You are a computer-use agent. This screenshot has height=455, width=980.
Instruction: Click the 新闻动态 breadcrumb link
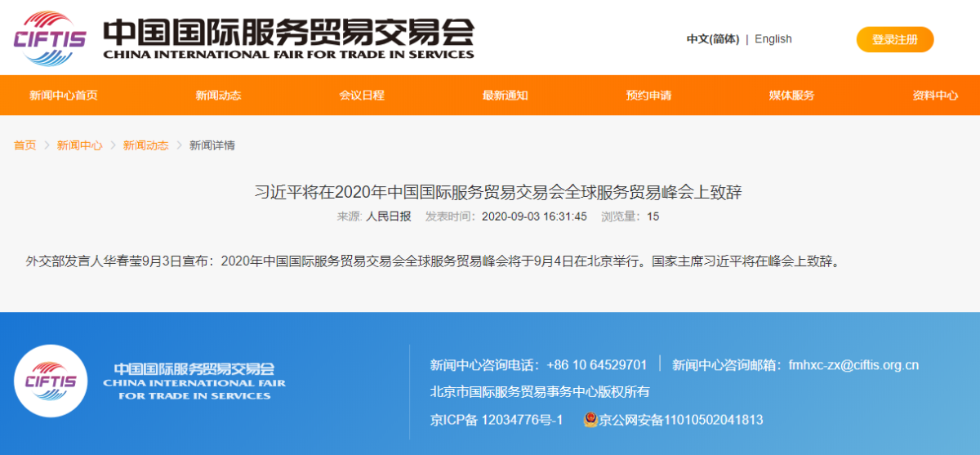[x=145, y=145]
